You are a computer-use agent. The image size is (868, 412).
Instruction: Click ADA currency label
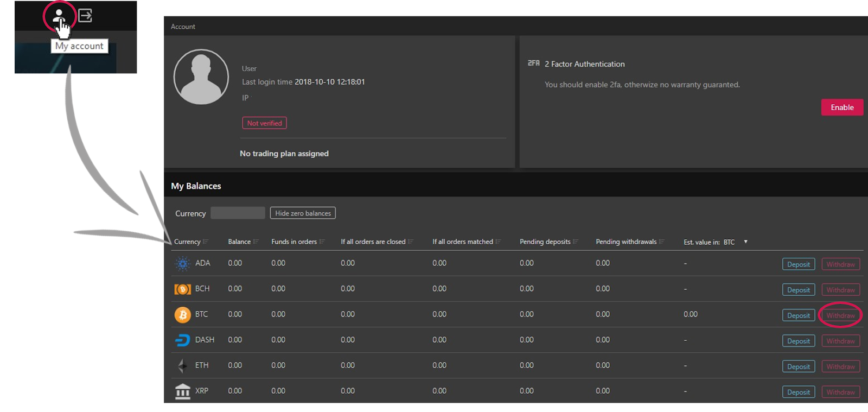coord(202,263)
